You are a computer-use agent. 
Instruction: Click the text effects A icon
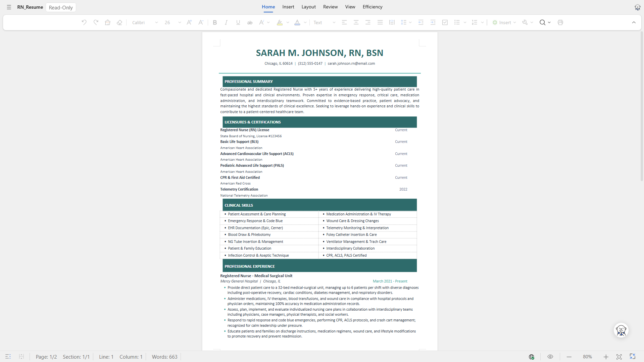click(261, 22)
